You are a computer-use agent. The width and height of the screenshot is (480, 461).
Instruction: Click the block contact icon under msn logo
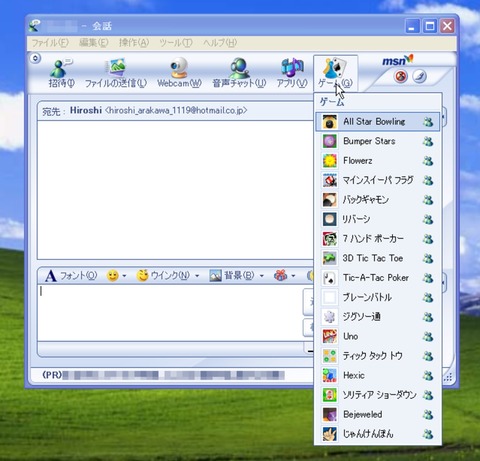401,76
